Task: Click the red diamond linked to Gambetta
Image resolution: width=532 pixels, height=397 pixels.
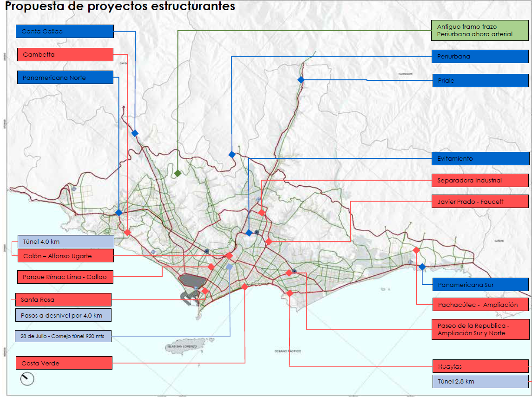Action: pos(127,232)
